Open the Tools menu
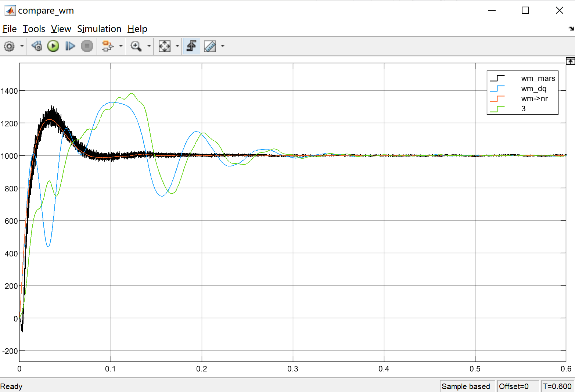 [34, 29]
